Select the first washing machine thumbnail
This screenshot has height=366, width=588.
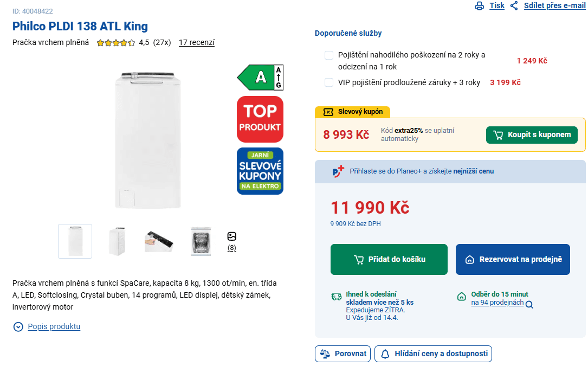(75, 241)
